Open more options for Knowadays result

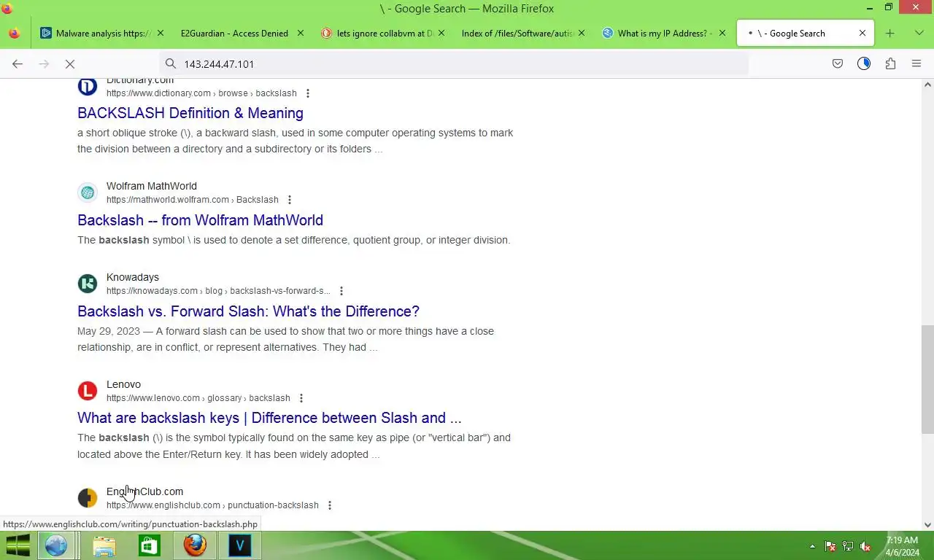pos(341,291)
